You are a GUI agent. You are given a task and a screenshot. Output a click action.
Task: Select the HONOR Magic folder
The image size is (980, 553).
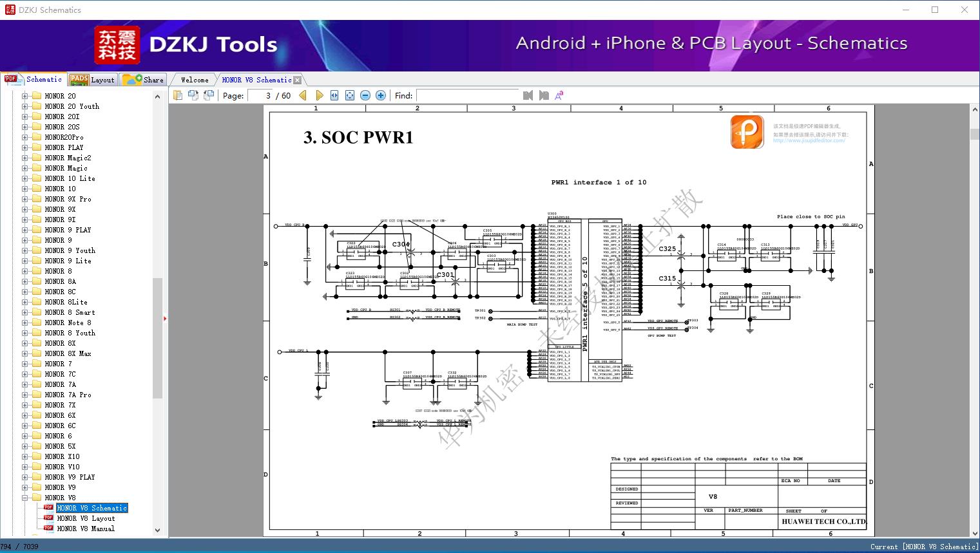click(x=66, y=168)
